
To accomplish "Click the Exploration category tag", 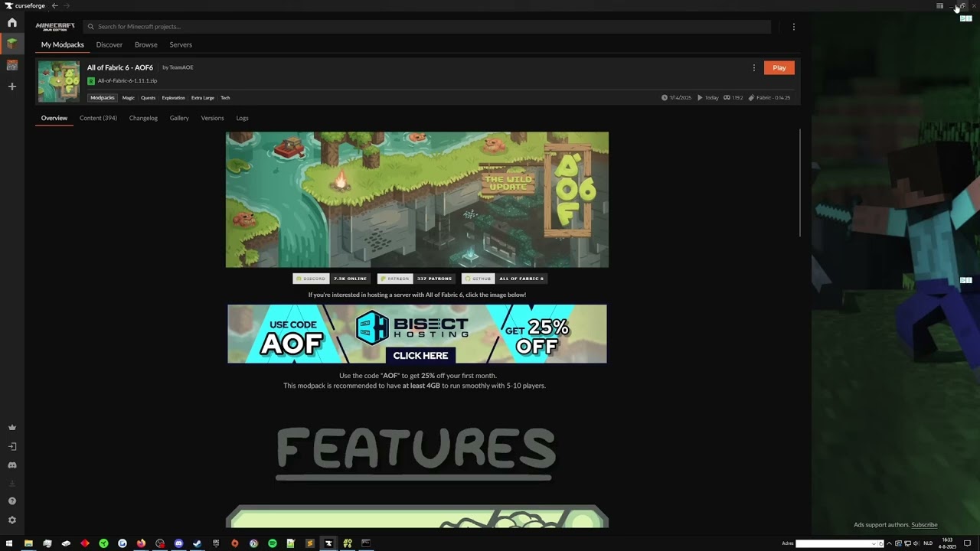I will (x=173, y=98).
